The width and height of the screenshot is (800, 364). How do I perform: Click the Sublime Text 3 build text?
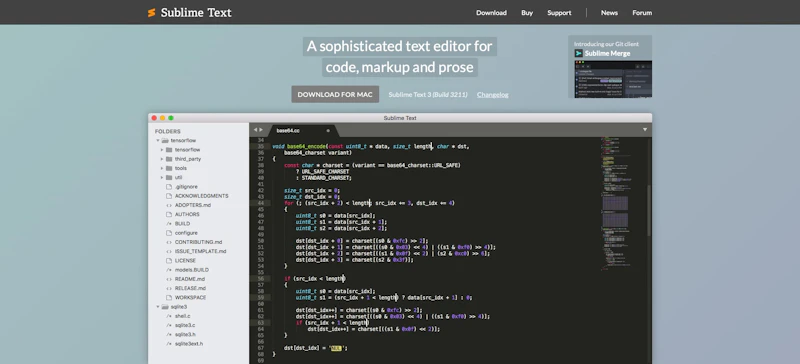click(x=428, y=94)
